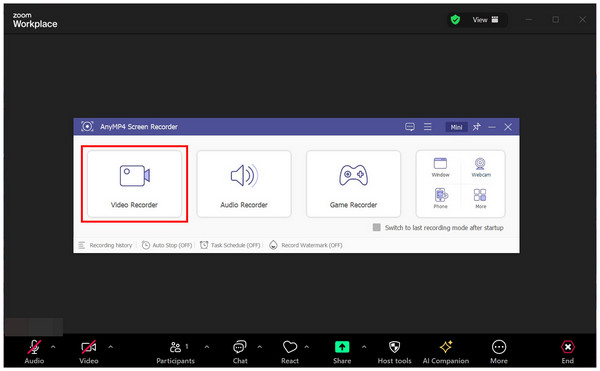Toggle Auto Stop (OFF) setting

click(167, 245)
